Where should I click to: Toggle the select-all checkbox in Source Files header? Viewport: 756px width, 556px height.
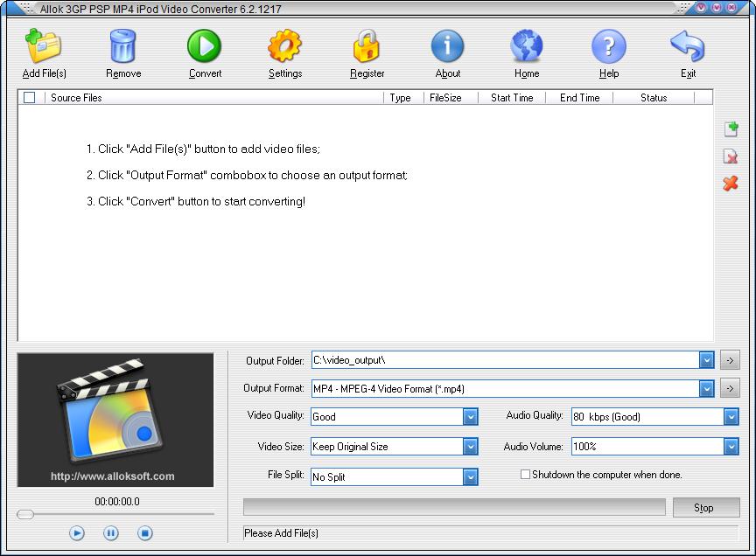[x=29, y=98]
